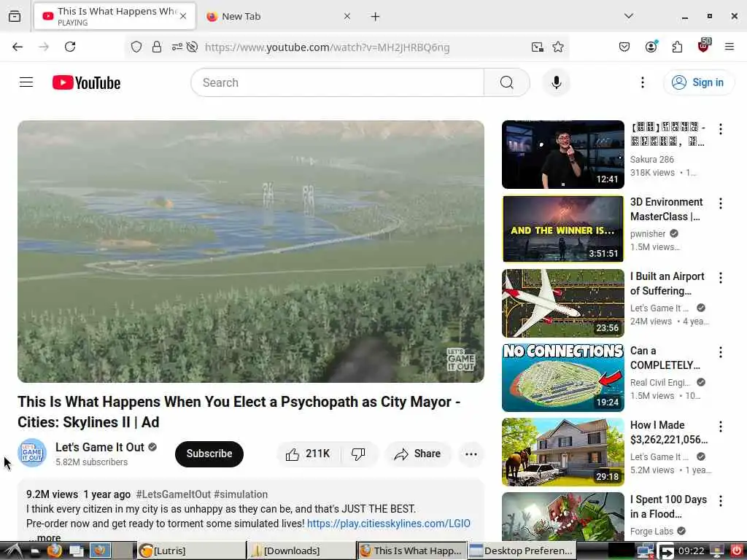Click the video player to pause
Image resolution: width=747 pixels, height=560 pixels.
tap(251, 252)
